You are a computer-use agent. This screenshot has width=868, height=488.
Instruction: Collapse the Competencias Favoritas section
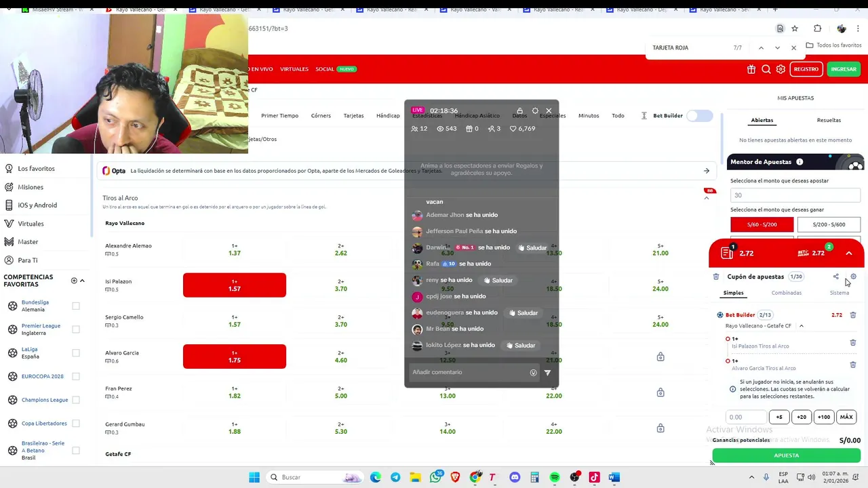pos(83,281)
